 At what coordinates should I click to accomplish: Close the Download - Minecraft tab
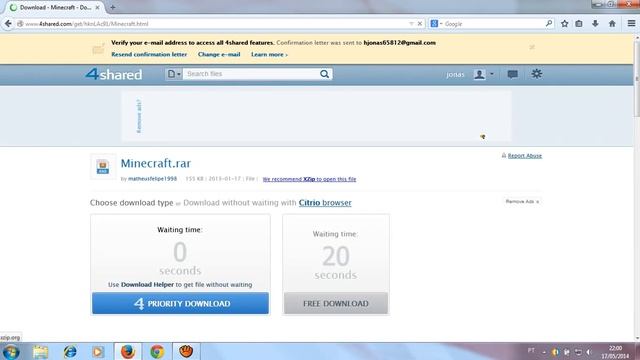[97, 7]
